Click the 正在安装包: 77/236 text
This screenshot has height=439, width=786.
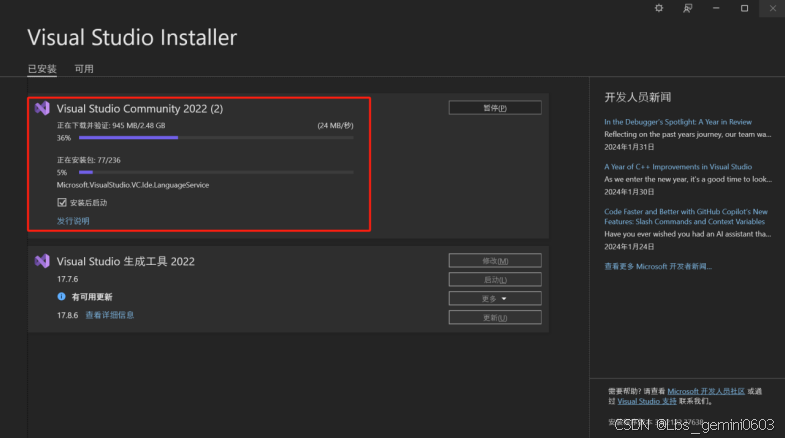(89, 160)
